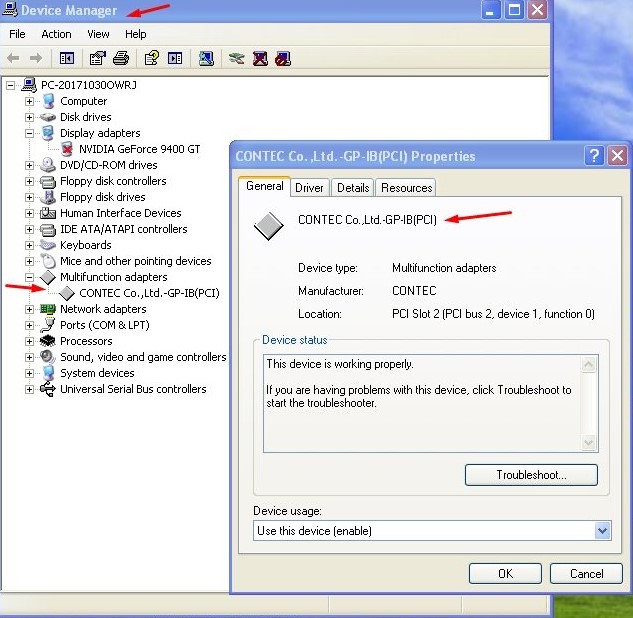Click the Troubleshoot... button

(x=531, y=475)
